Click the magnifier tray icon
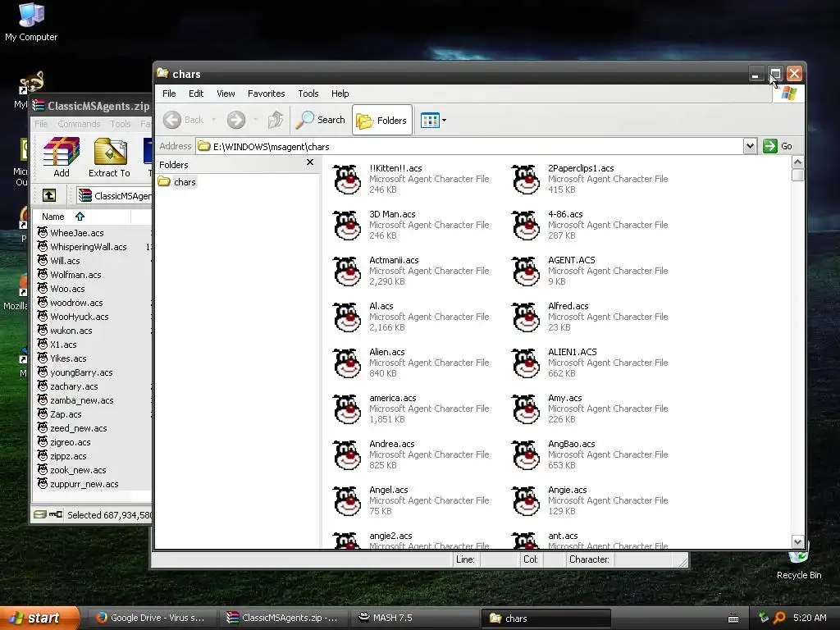The width and height of the screenshot is (840, 630). [779, 618]
